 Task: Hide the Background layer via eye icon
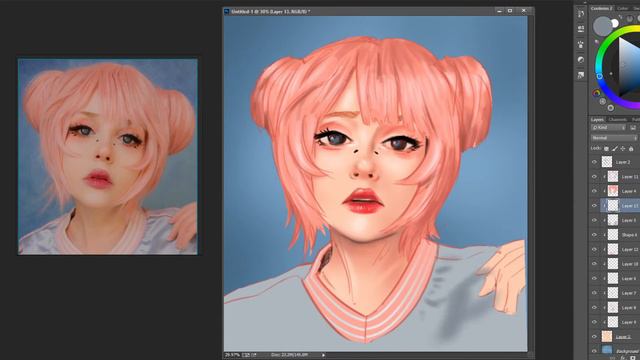click(x=594, y=351)
